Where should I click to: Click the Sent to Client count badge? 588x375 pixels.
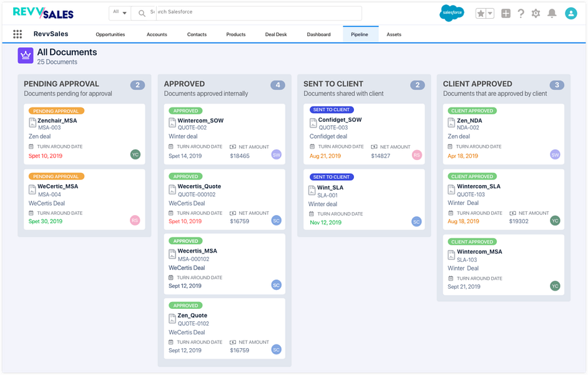(x=418, y=85)
